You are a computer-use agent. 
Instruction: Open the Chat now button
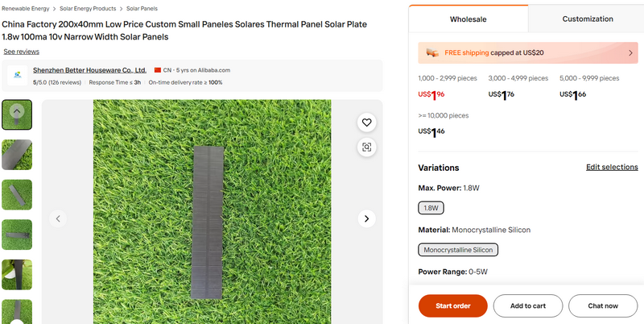[602, 305]
